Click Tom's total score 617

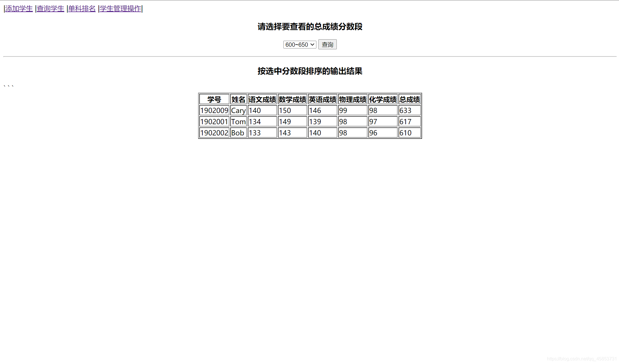pyautogui.click(x=410, y=122)
